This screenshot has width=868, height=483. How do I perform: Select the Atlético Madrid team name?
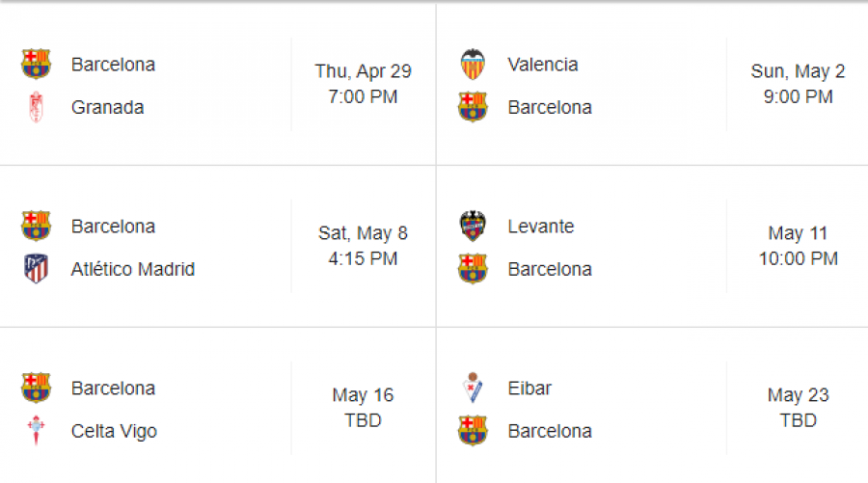pos(133,269)
